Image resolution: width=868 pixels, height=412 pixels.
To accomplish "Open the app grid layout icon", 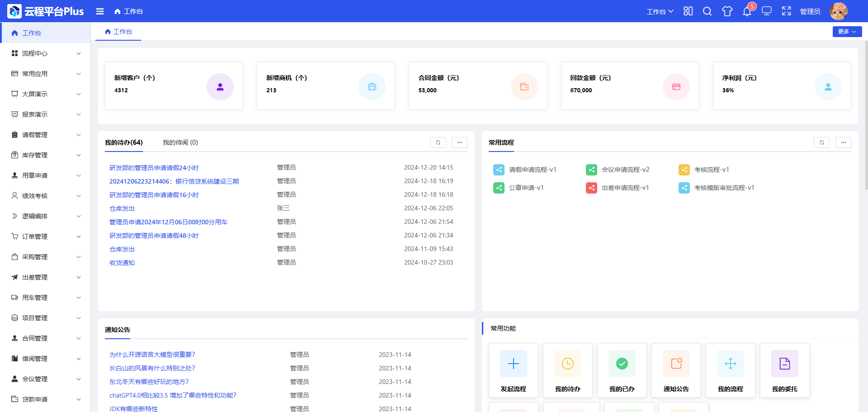I will 688,11.
